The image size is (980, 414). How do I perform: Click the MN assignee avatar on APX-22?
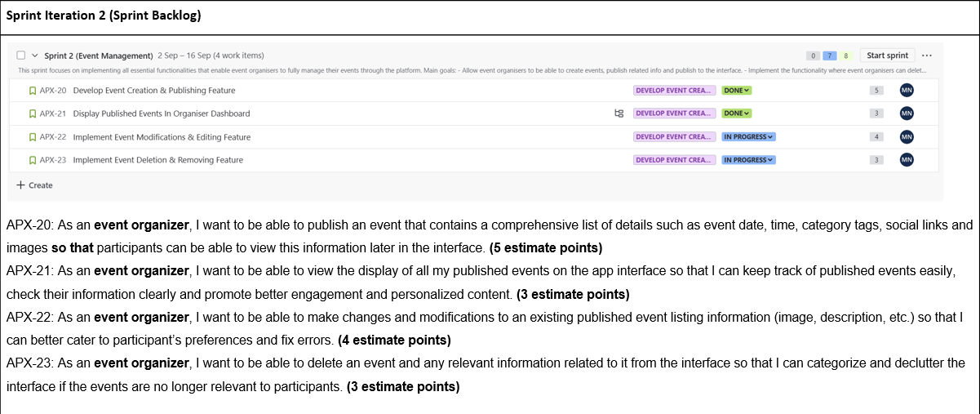pos(907,137)
